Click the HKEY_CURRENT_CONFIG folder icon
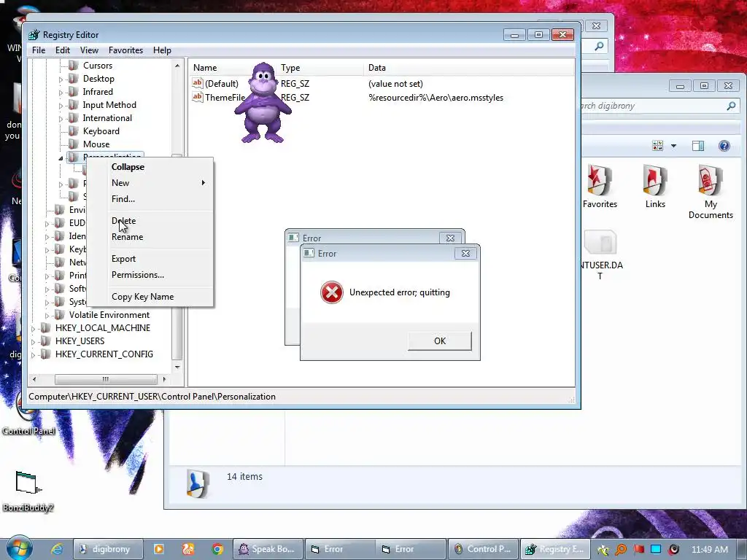The image size is (747, 560). (x=45, y=354)
